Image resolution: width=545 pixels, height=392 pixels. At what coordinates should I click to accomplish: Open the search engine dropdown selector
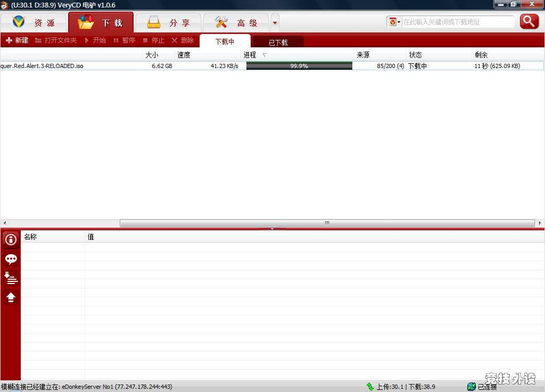[394, 22]
